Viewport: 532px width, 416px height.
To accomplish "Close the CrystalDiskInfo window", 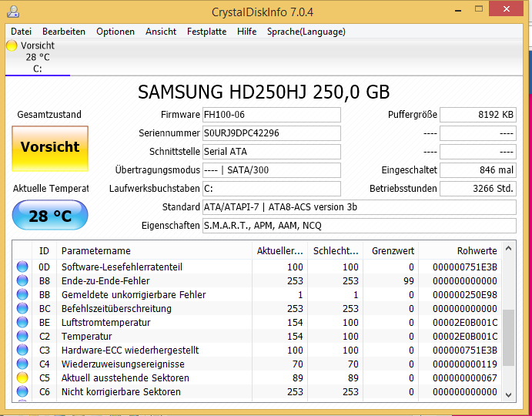I will click(x=507, y=8).
